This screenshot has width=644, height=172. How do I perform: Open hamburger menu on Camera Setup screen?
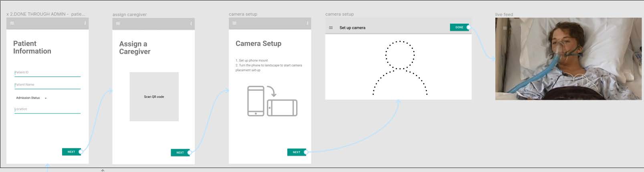(x=234, y=23)
